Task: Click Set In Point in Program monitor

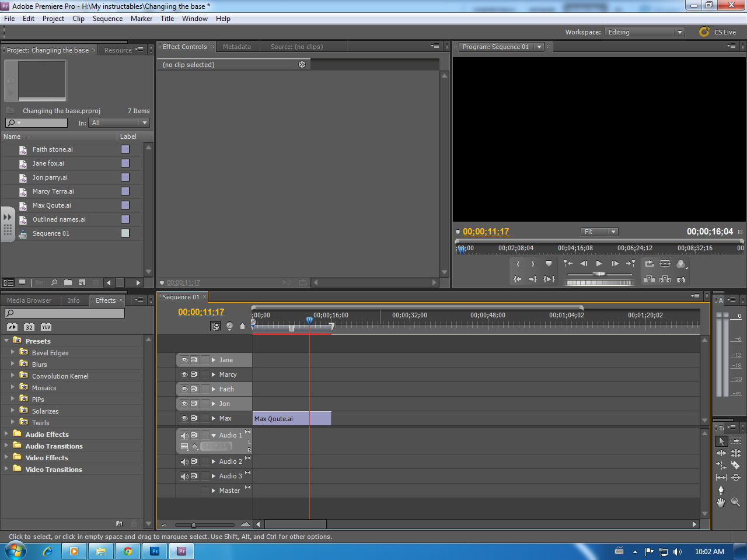Action: (518, 264)
